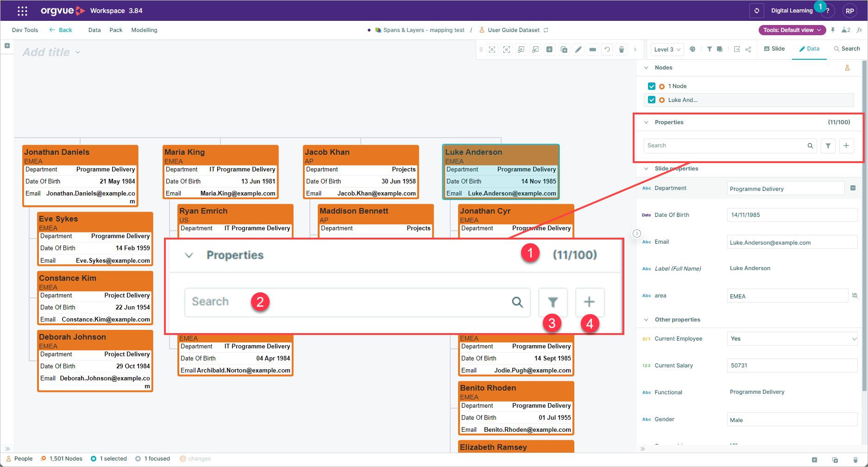
Task: Toggle the Luke And... node checkbox
Action: tap(652, 100)
